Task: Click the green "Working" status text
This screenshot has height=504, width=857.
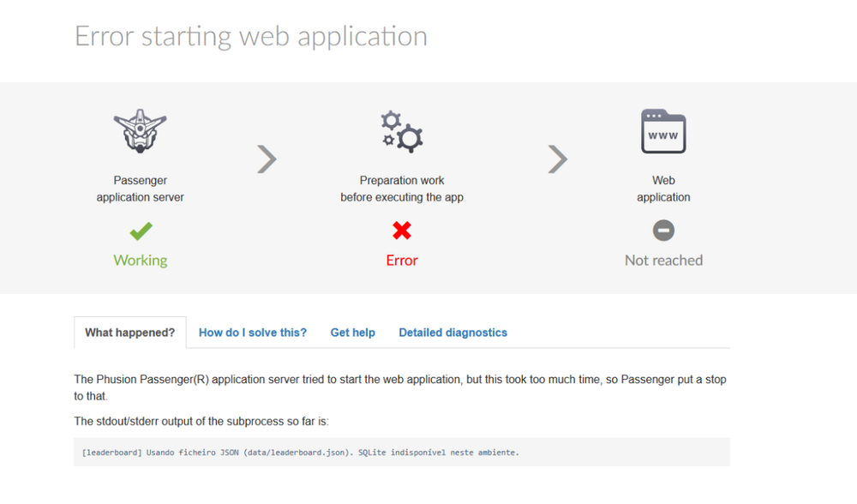Action: click(x=141, y=261)
